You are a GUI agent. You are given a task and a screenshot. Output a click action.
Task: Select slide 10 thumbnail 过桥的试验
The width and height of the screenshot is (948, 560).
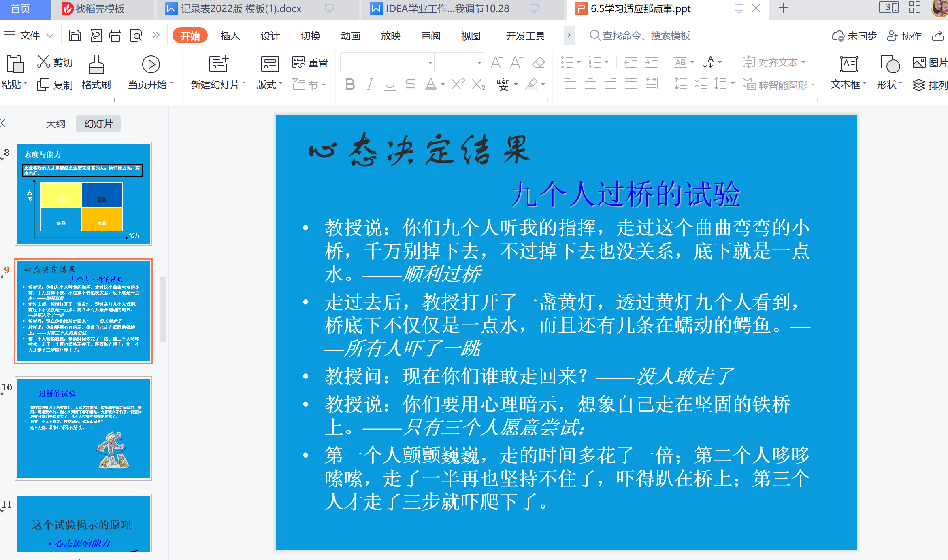83,428
